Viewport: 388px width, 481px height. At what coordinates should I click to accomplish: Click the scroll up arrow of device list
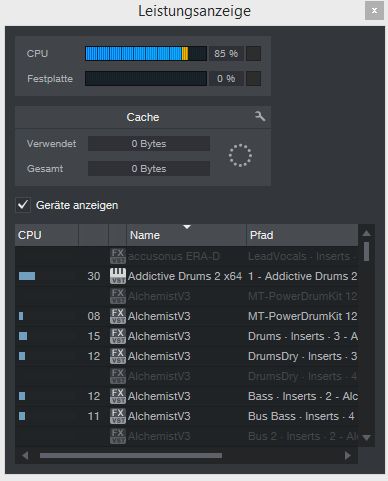click(366, 233)
